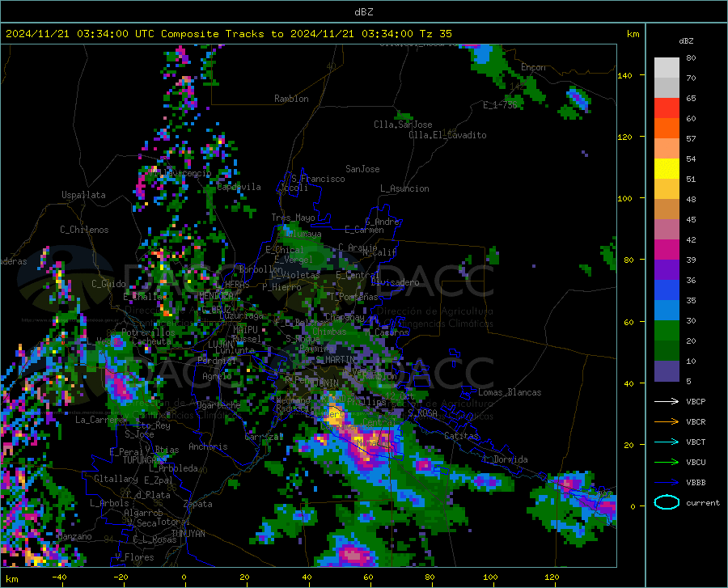728x588 pixels.
Task: Click the L_Asuncion place label
Action: click(404, 188)
